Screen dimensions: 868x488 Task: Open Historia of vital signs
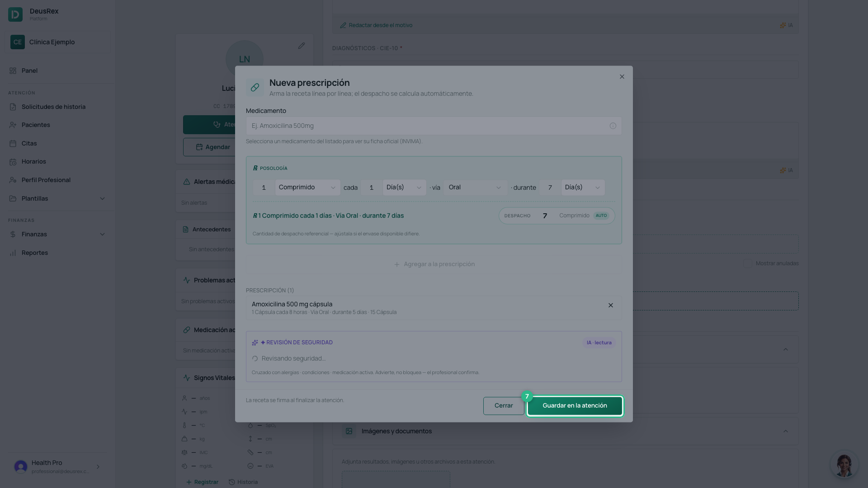[x=243, y=482]
